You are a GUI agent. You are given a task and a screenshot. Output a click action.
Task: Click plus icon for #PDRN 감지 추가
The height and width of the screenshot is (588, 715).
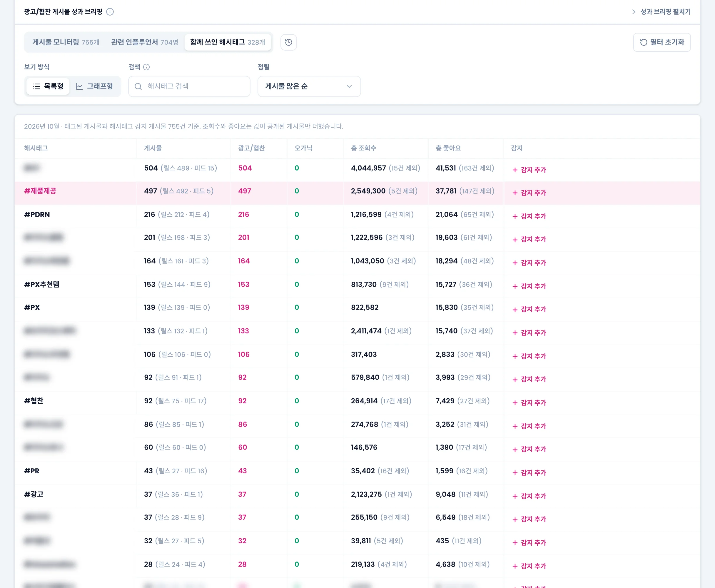pyautogui.click(x=515, y=216)
